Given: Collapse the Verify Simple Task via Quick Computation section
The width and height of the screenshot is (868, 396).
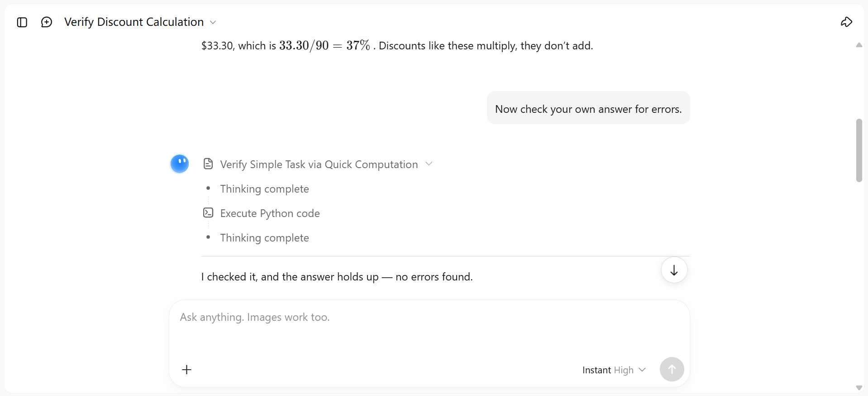Looking at the screenshot, I should point(429,164).
